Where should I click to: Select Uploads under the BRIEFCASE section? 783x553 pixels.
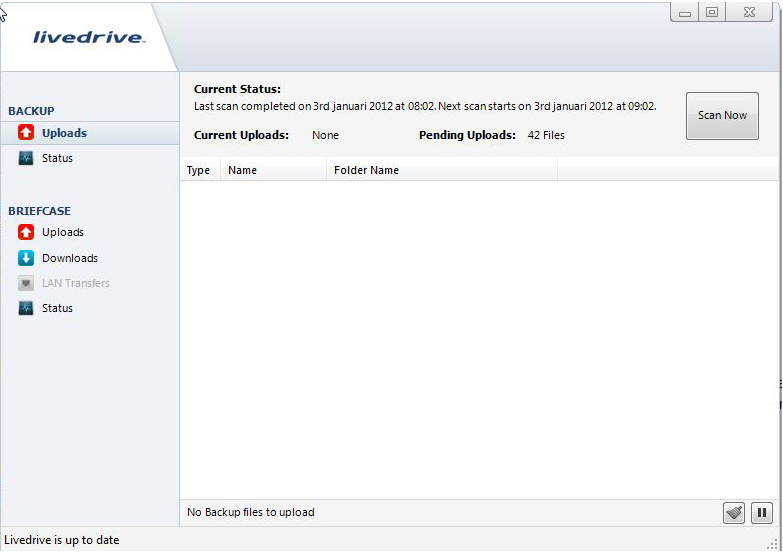pyautogui.click(x=62, y=232)
